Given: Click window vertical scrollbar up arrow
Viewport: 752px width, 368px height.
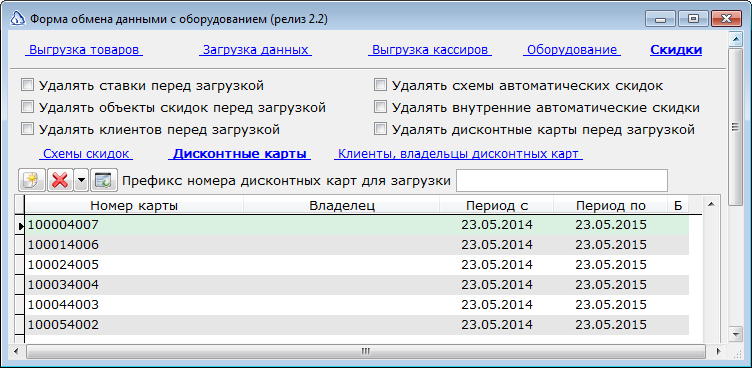Looking at the screenshot, I should pos(735,38).
